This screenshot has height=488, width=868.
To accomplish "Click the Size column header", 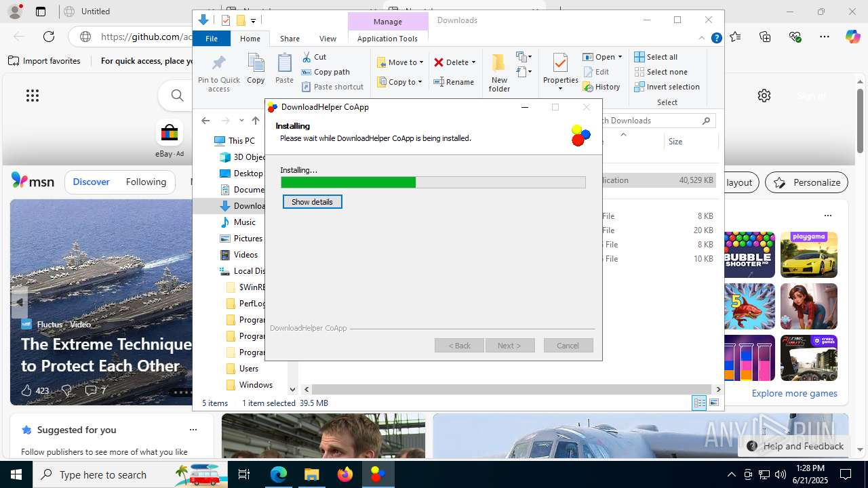I will (x=690, y=142).
